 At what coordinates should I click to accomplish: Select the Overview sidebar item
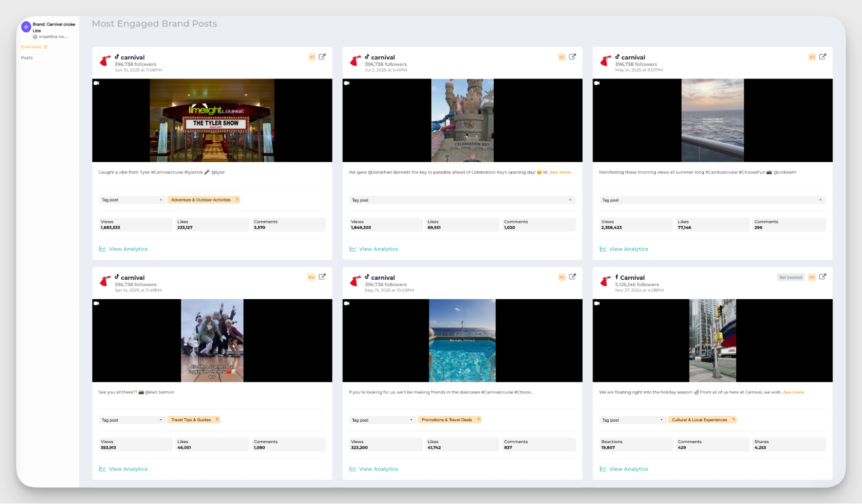click(x=31, y=47)
